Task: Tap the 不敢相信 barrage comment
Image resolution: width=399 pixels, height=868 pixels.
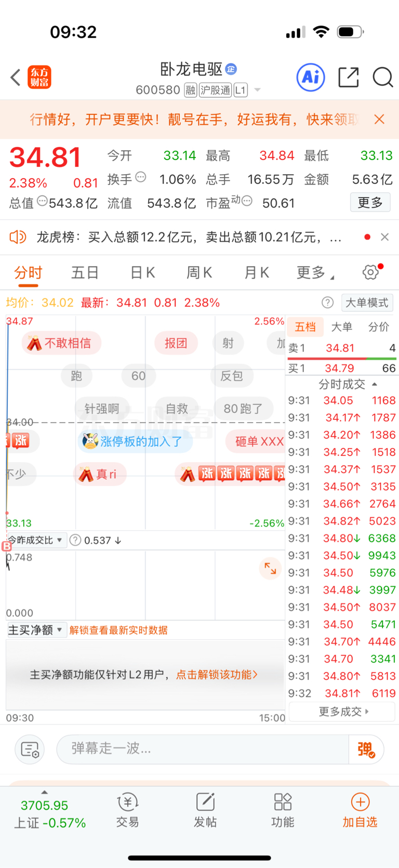Action: pos(61,343)
